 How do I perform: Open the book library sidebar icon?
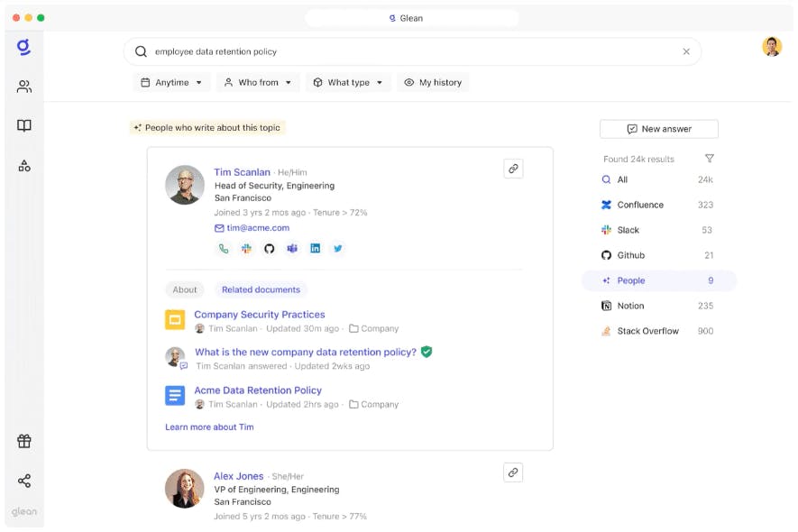(24, 126)
